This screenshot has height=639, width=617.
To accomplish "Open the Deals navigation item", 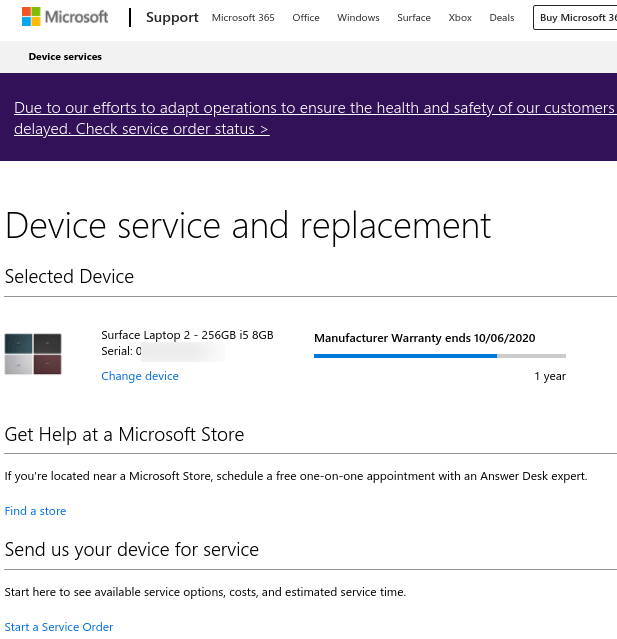I will 502,18.
